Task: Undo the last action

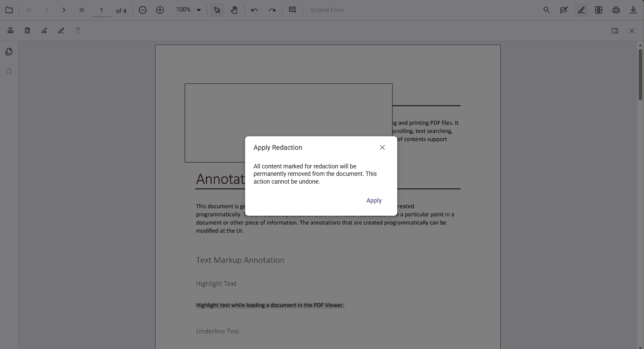Action: click(254, 10)
